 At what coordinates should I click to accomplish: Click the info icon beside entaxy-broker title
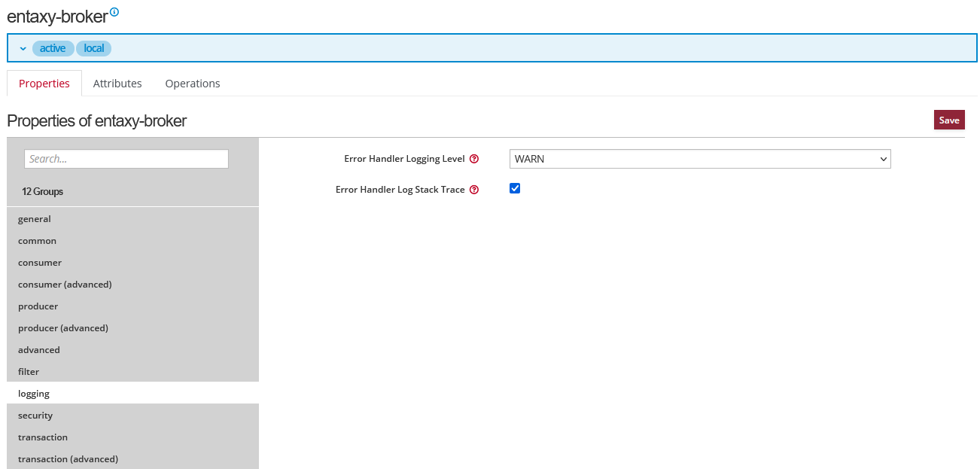coord(114,12)
